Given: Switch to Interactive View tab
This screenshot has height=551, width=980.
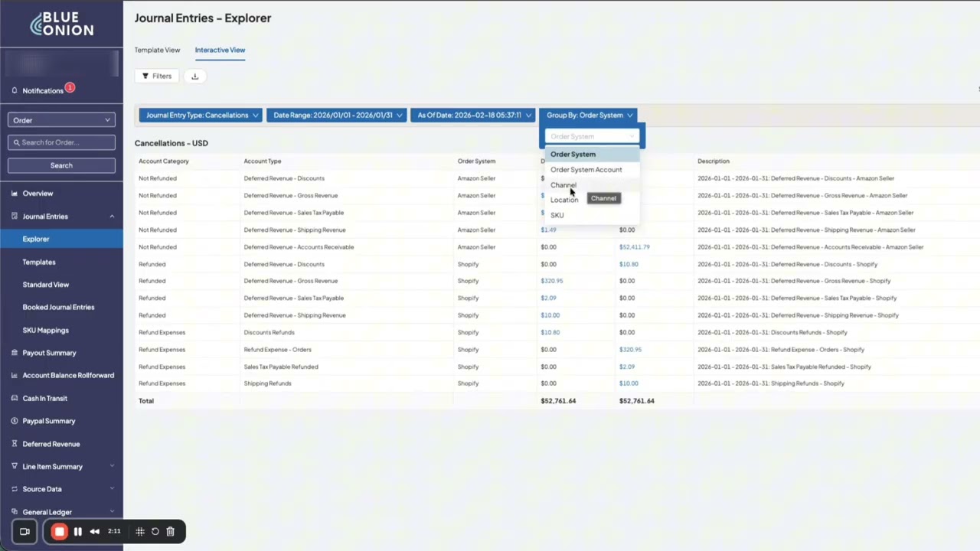Looking at the screenshot, I should [220, 51].
